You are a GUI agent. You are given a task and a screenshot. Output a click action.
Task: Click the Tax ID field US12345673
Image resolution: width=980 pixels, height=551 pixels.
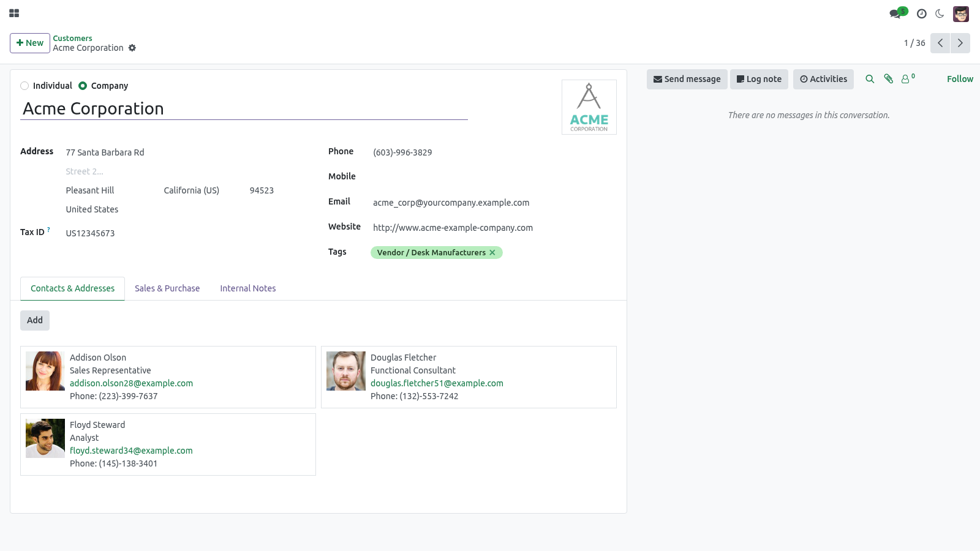click(x=186, y=233)
